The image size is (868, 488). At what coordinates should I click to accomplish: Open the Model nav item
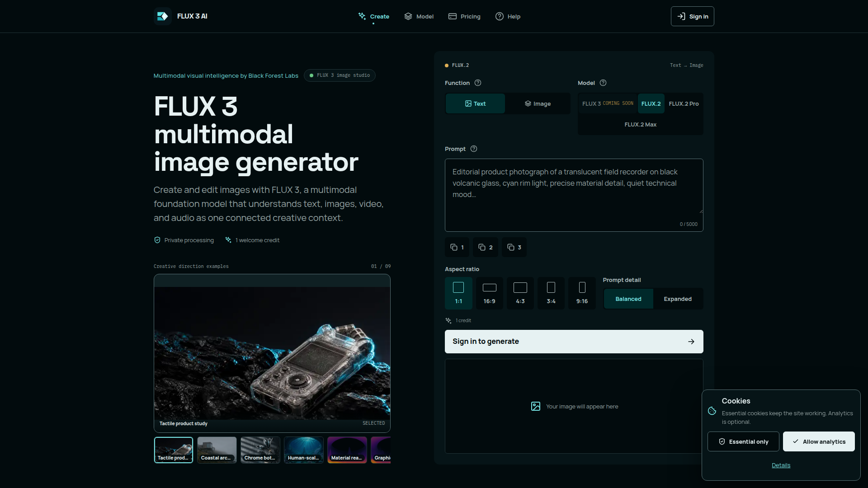click(x=419, y=16)
